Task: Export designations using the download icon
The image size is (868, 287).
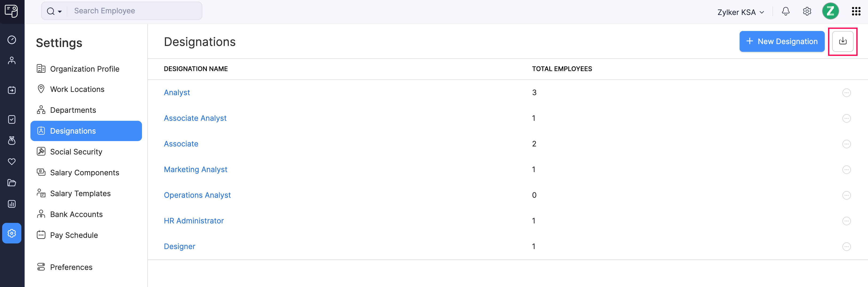Action: (843, 41)
